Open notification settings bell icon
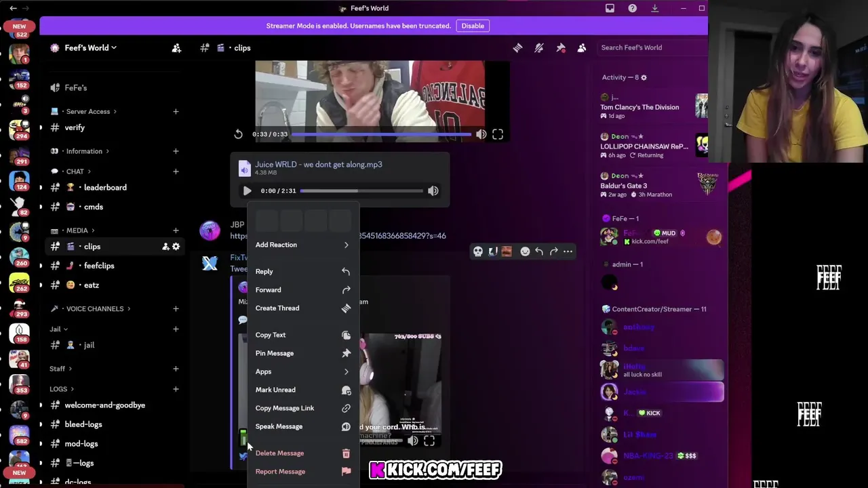Screen dimensions: 868x488 [539, 47]
